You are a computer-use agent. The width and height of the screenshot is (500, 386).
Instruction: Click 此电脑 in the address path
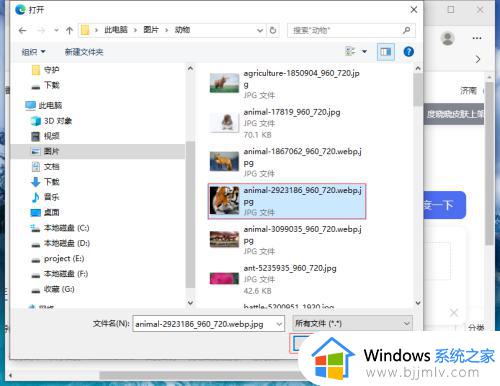[116, 30]
